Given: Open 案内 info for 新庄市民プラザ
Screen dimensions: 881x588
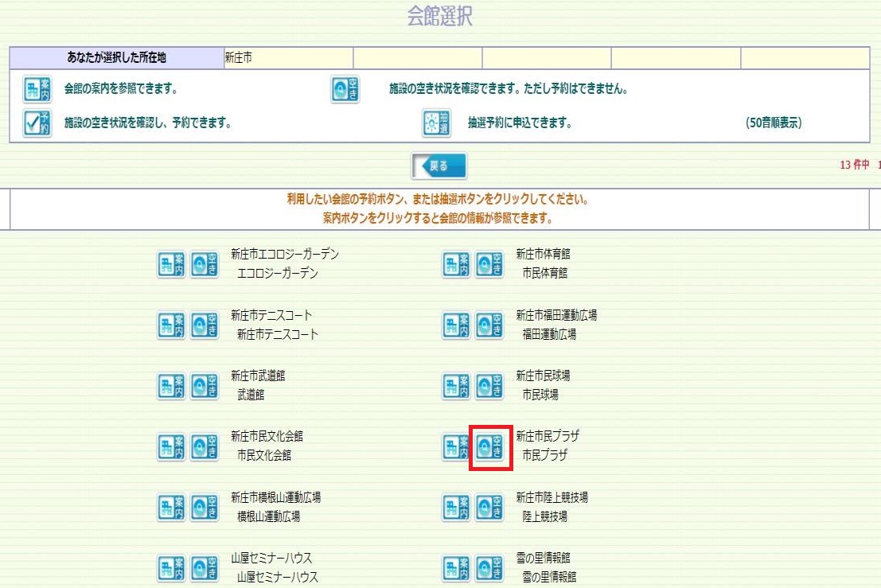Looking at the screenshot, I should 456,446.
